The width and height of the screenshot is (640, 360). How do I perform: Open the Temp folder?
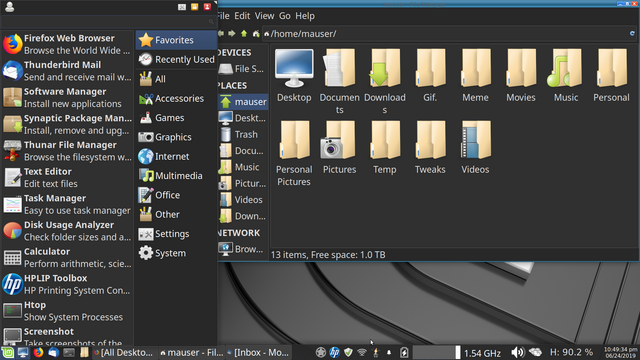click(x=384, y=147)
